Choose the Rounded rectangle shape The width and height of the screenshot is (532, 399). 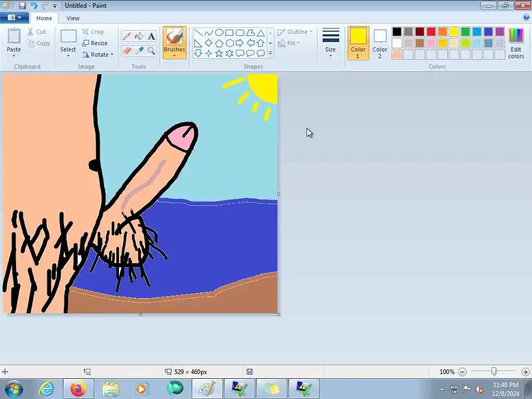coord(240,33)
